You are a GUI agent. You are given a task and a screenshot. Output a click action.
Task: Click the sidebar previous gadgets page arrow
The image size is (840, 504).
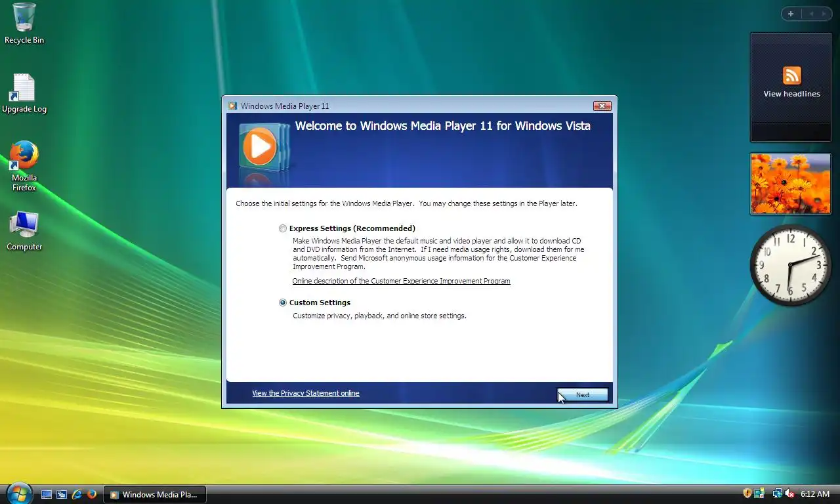pos(811,14)
